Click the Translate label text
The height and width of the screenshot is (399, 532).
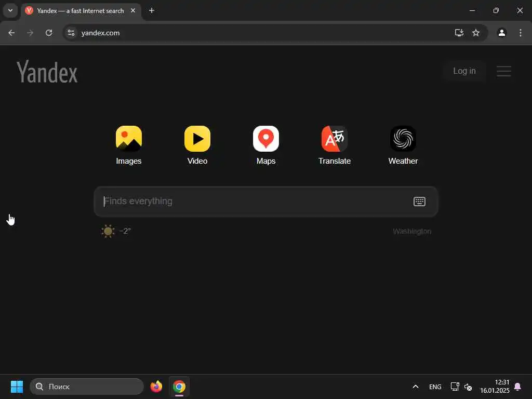(x=334, y=161)
